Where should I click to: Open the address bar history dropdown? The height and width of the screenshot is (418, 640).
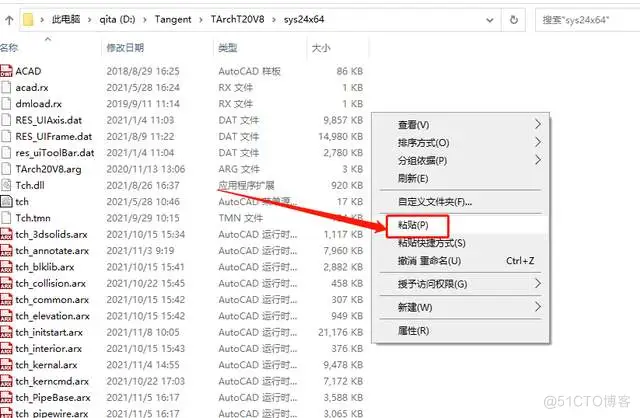click(x=490, y=20)
